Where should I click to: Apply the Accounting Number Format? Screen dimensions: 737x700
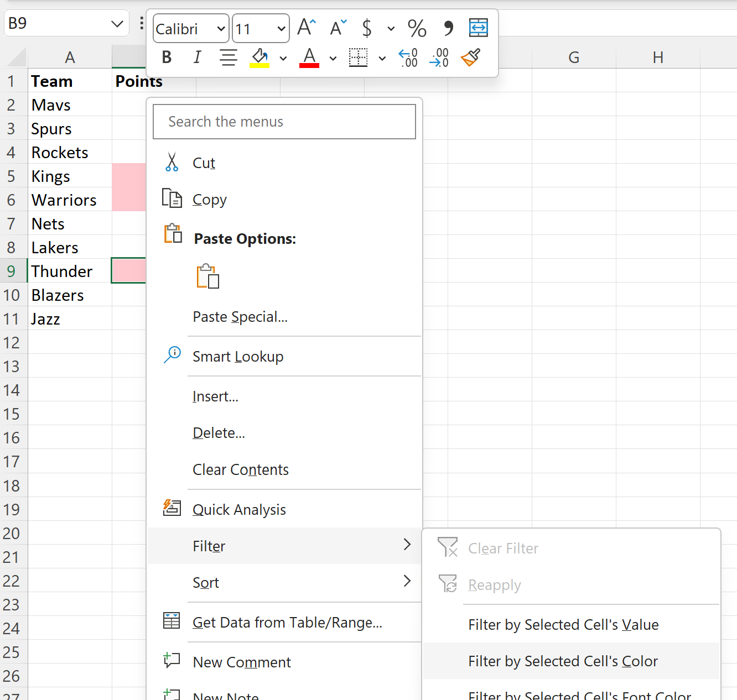pos(366,28)
